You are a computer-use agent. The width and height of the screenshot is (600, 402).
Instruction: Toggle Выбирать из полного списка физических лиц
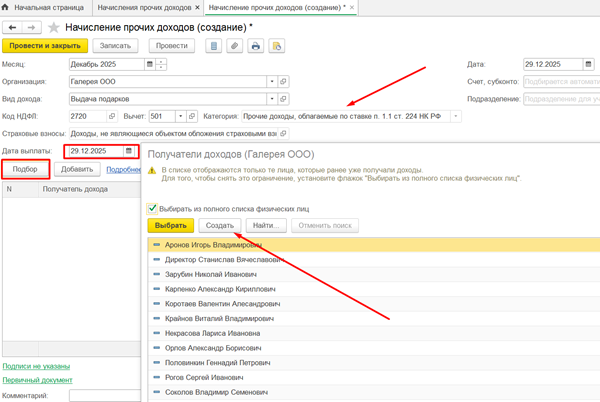pyautogui.click(x=152, y=209)
